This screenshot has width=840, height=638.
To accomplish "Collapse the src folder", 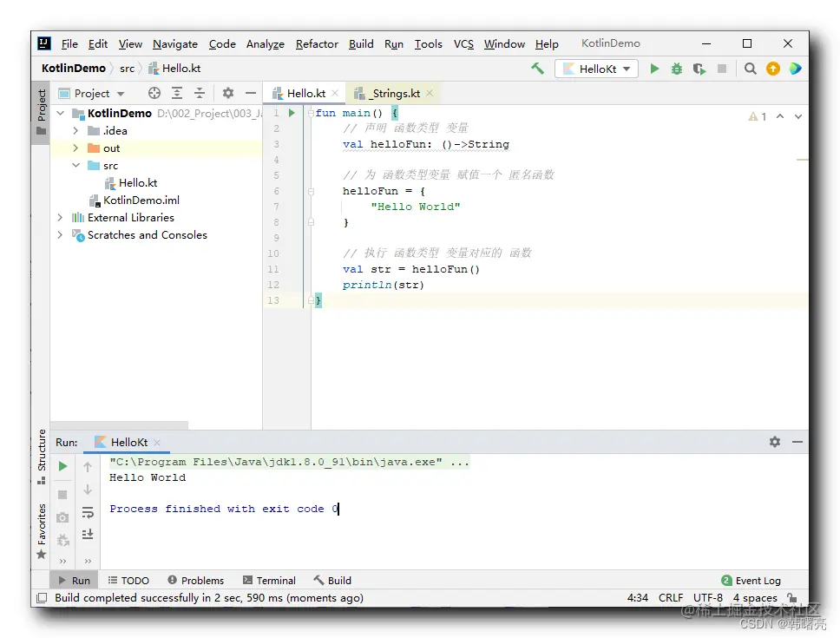I will pyautogui.click(x=75, y=165).
